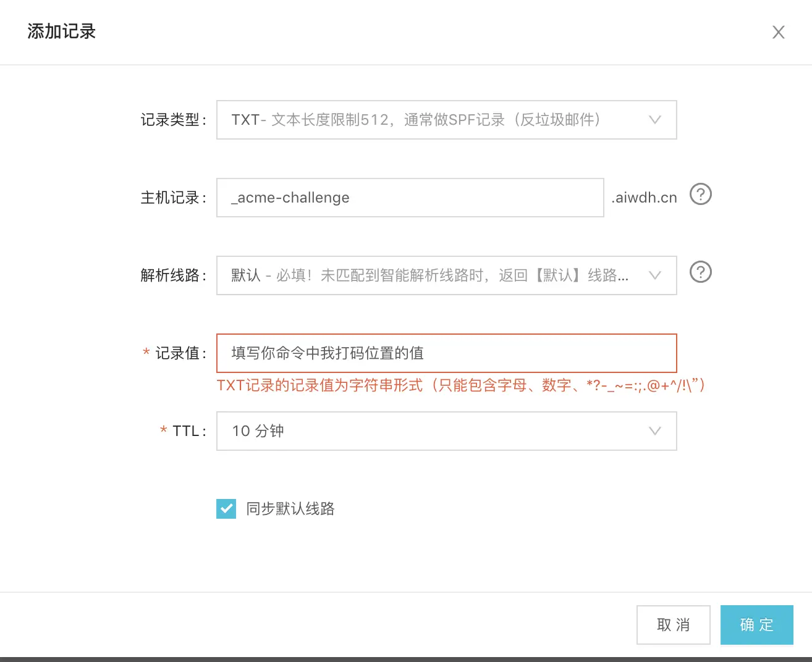Click the question mark icon near .aiwdh.cn suffix
Viewport: 812px width, 662px height.
(x=700, y=195)
